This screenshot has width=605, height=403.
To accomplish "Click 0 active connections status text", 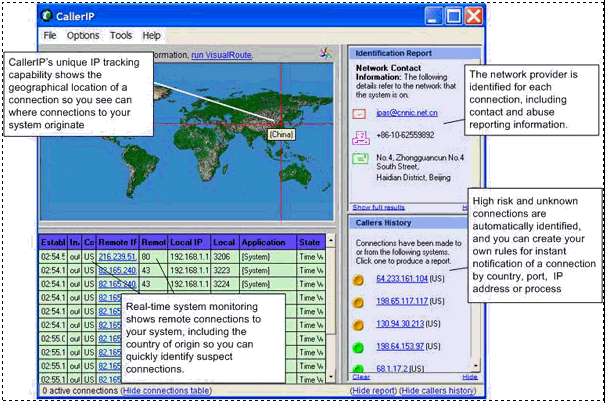I will (80, 391).
